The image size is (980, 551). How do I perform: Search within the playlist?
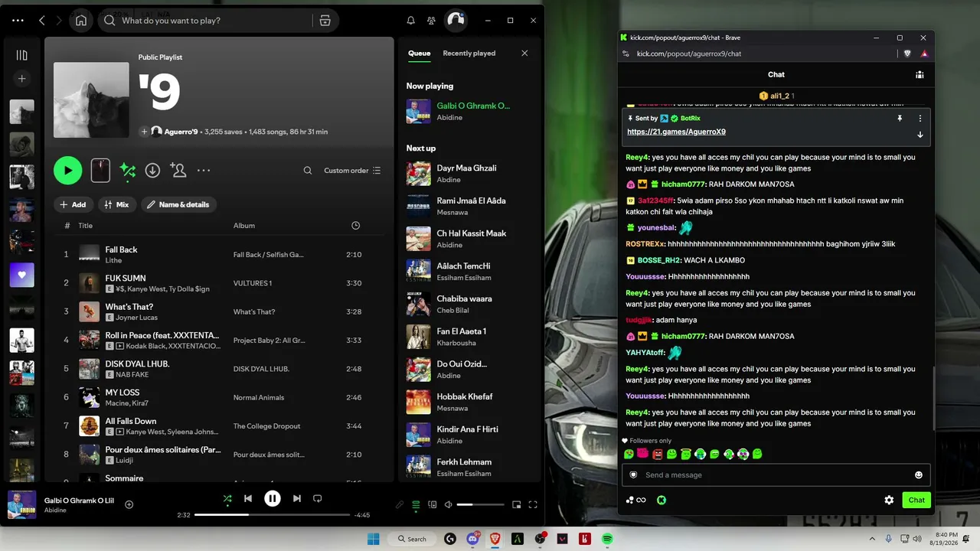point(308,171)
